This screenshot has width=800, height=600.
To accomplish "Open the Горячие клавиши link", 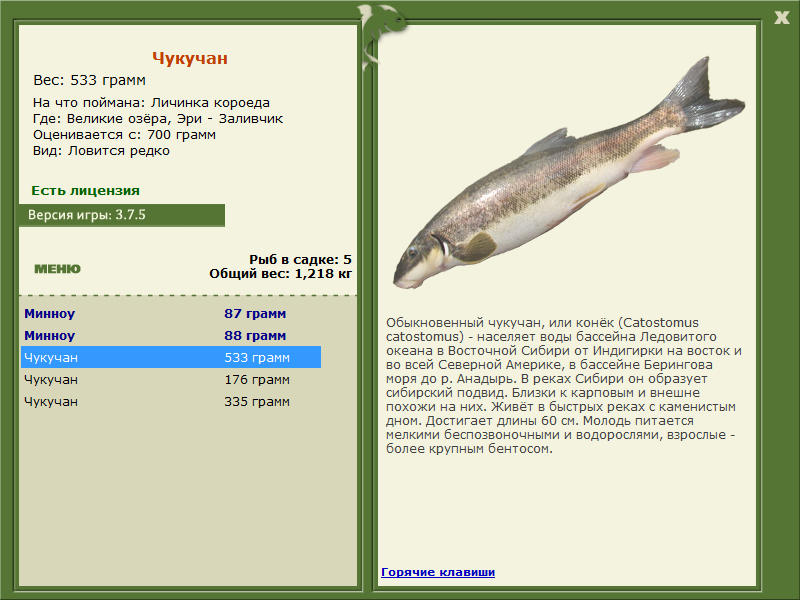I will (438, 572).
